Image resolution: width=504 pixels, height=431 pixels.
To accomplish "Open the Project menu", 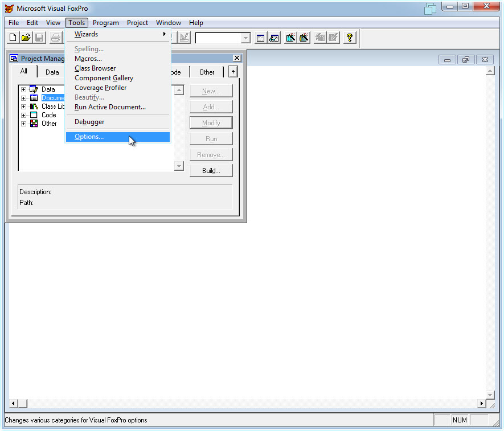I will pos(137,23).
